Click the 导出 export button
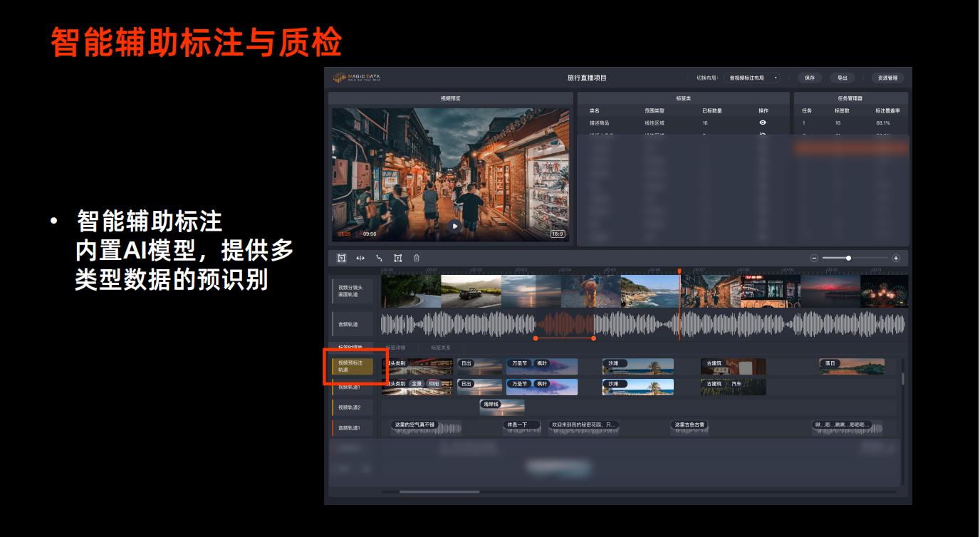The width and height of the screenshot is (980, 537). (x=842, y=78)
